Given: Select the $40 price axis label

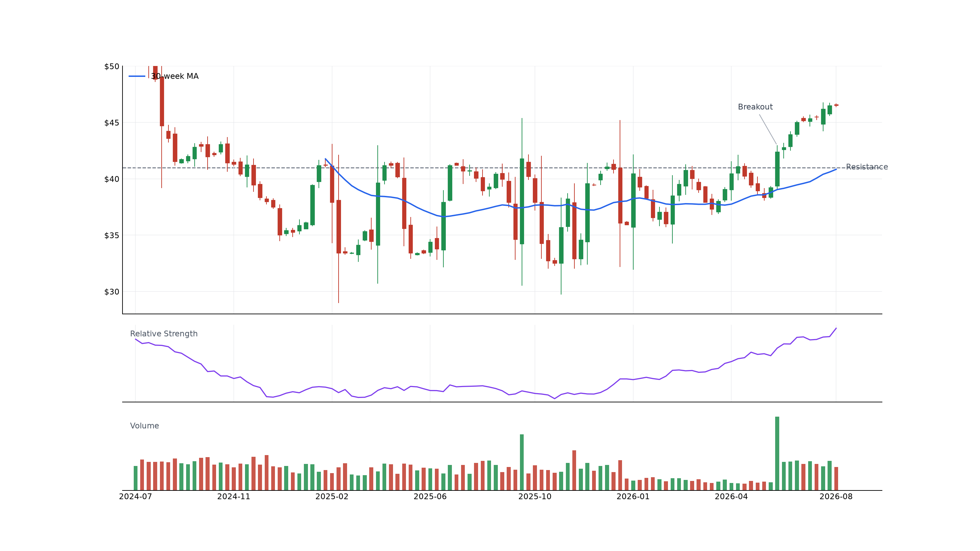Looking at the screenshot, I should (112, 179).
